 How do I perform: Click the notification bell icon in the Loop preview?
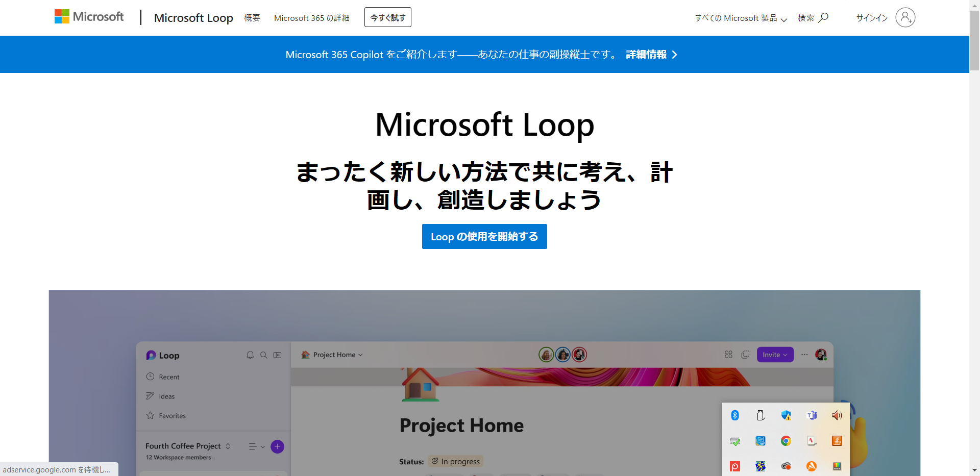250,355
